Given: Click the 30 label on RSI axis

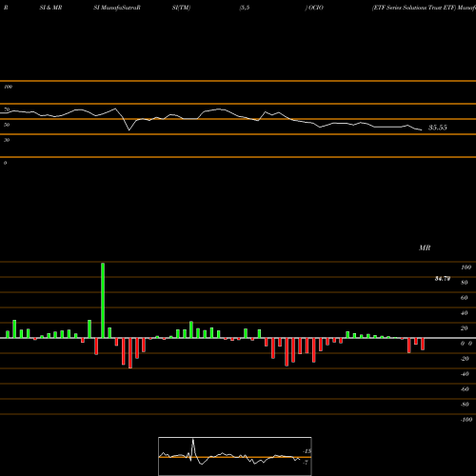Looking at the screenshot, I should (x=7, y=140).
